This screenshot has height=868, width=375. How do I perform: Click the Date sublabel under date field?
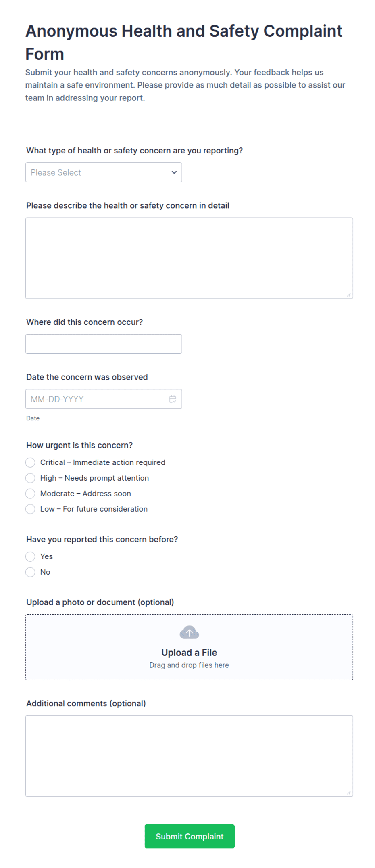click(x=33, y=418)
